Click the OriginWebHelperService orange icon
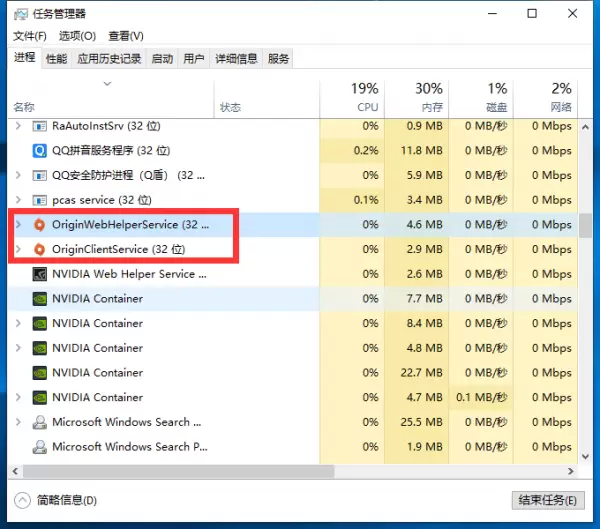 coord(39,225)
